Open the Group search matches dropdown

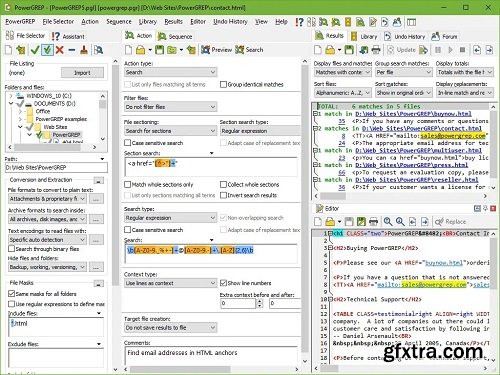404,72
